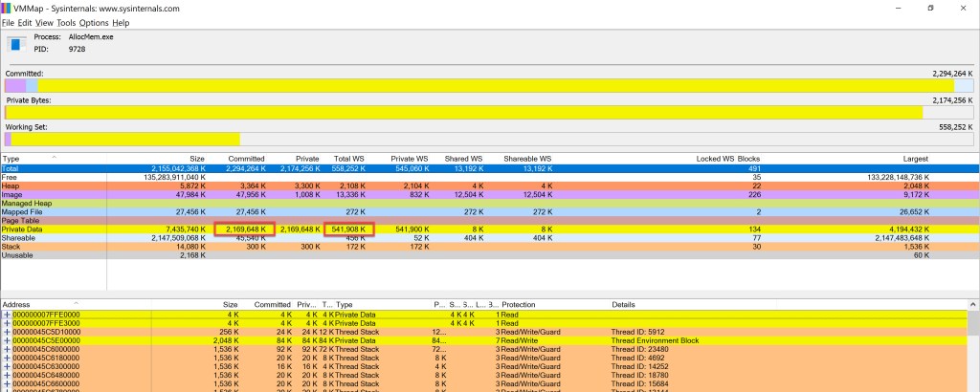980x392 pixels.
Task: Sort summary table by Committed column
Action: pos(247,159)
